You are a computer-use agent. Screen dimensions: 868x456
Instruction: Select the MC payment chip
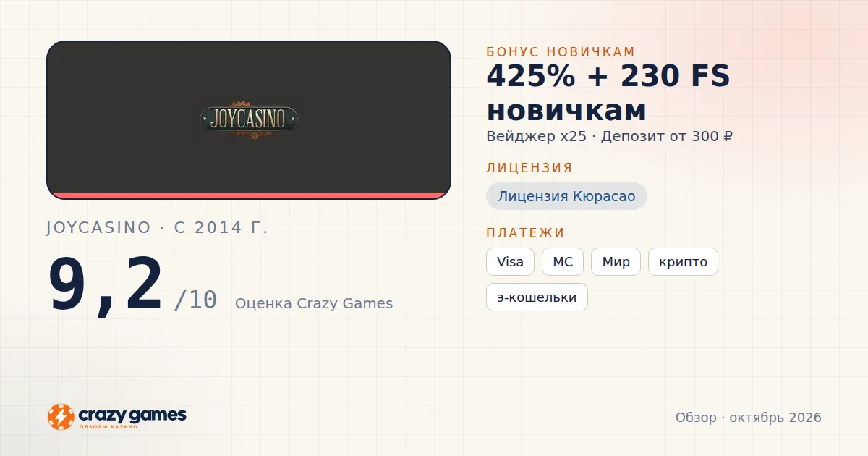point(563,262)
